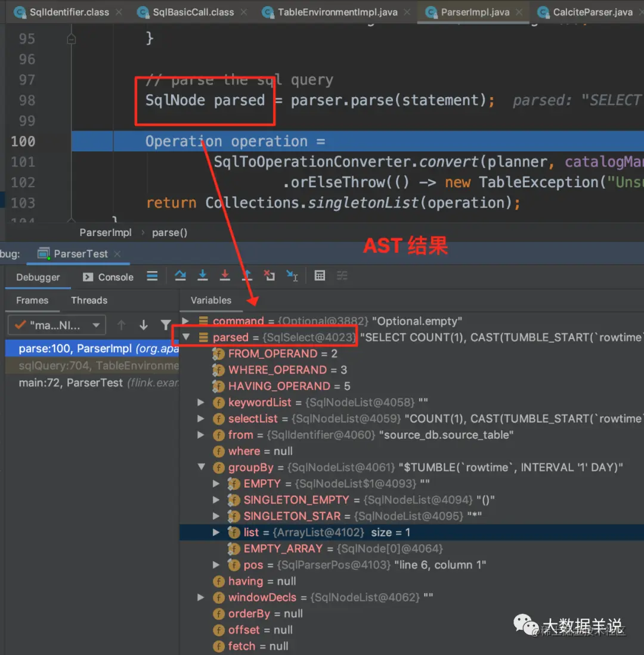Click line number 100 in the gutter
Viewport: 644px width, 655px height.
(x=23, y=141)
